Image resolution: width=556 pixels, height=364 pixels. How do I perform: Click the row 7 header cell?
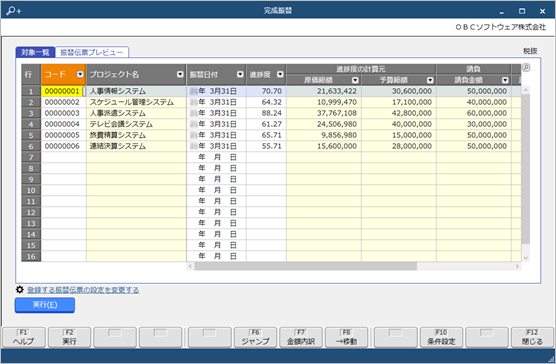point(31,157)
